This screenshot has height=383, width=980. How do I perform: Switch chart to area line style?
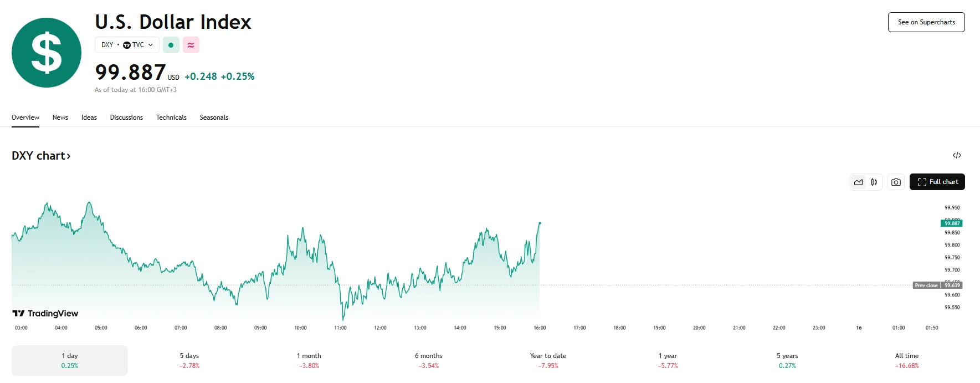click(x=859, y=182)
